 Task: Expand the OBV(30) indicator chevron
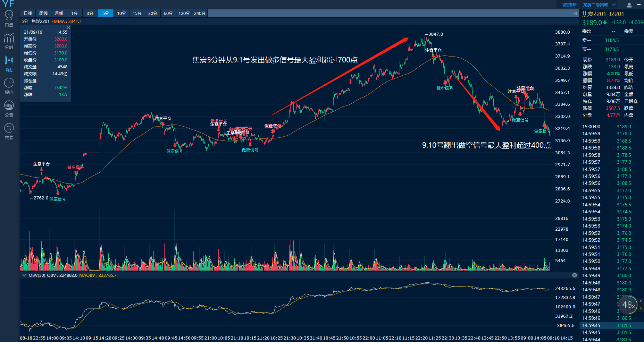point(24,275)
